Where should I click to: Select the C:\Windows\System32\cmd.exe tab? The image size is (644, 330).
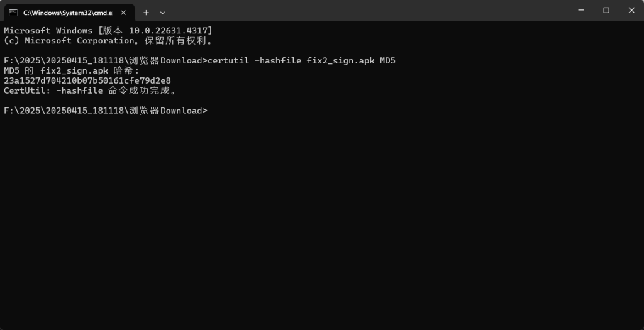click(67, 12)
